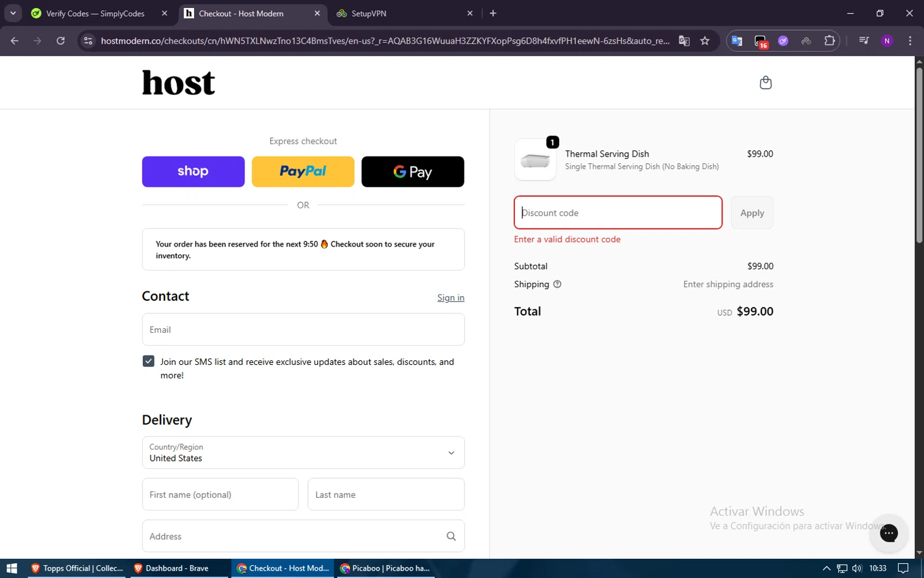Click the translate page icon in address bar

[684, 41]
